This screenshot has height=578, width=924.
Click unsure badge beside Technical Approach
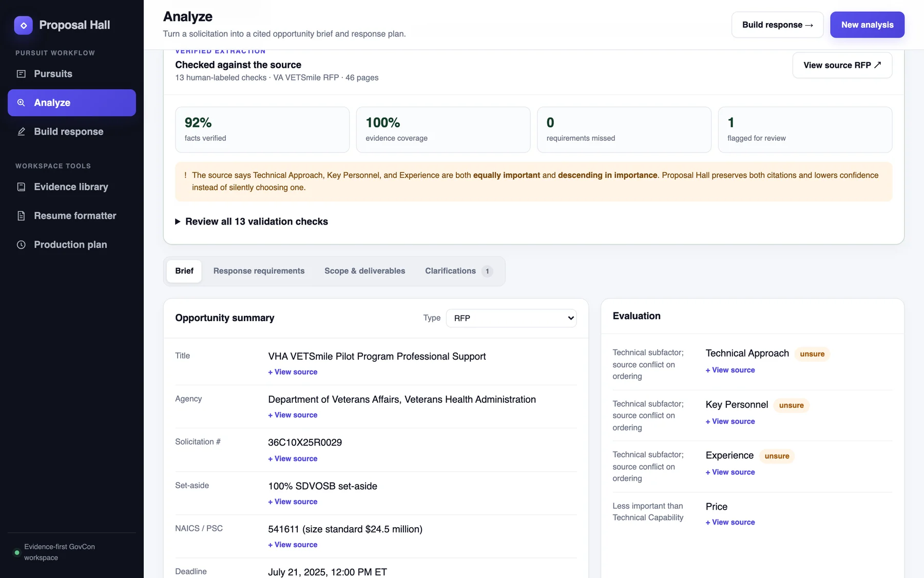pyautogui.click(x=812, y=354)
